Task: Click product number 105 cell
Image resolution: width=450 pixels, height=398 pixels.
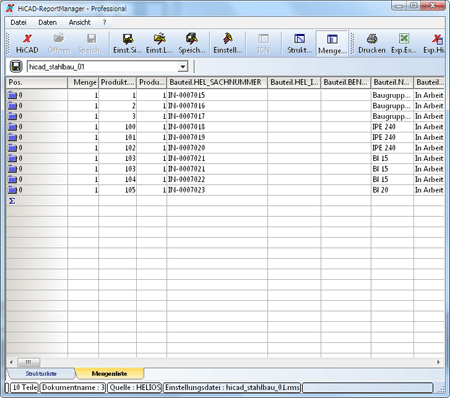Action: pyautogui.click(x=118, y=190)
